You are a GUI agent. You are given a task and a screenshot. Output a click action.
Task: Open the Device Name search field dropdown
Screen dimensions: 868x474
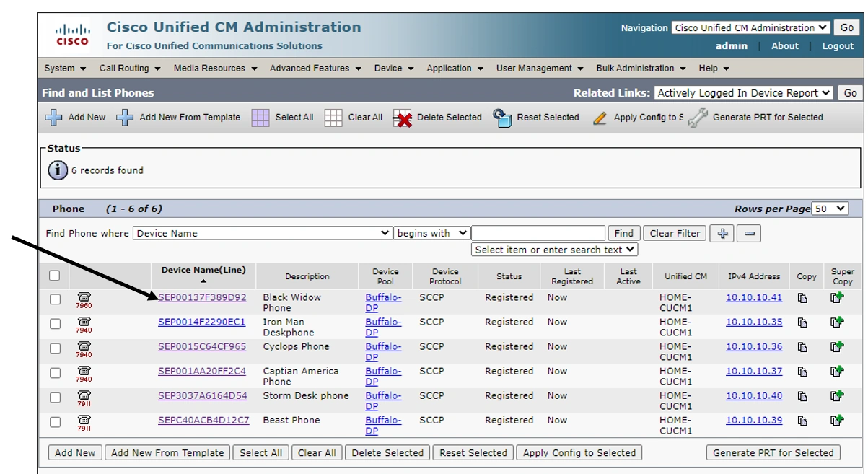pyautogui.click(x=263, y=234)
